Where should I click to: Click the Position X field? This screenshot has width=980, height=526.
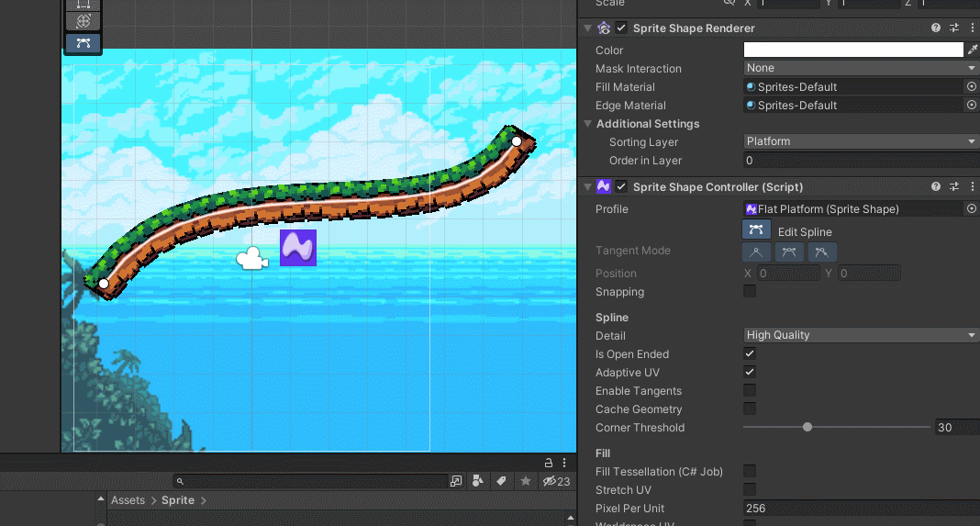click(x=789, y=274)
